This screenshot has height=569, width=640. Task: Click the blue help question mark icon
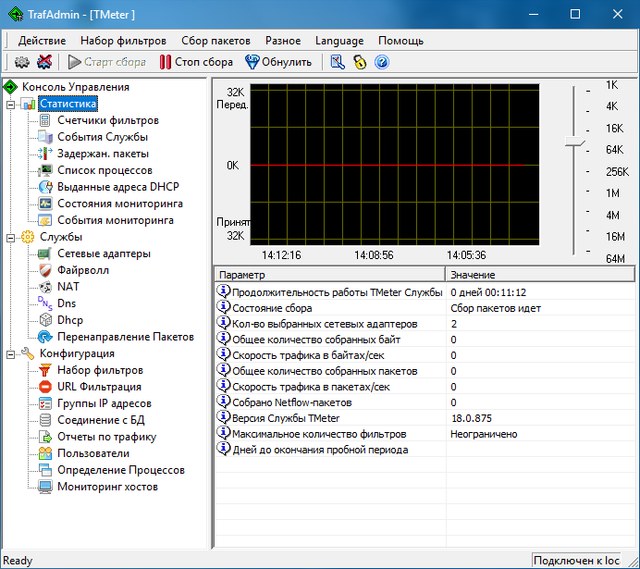coord(381,62)
